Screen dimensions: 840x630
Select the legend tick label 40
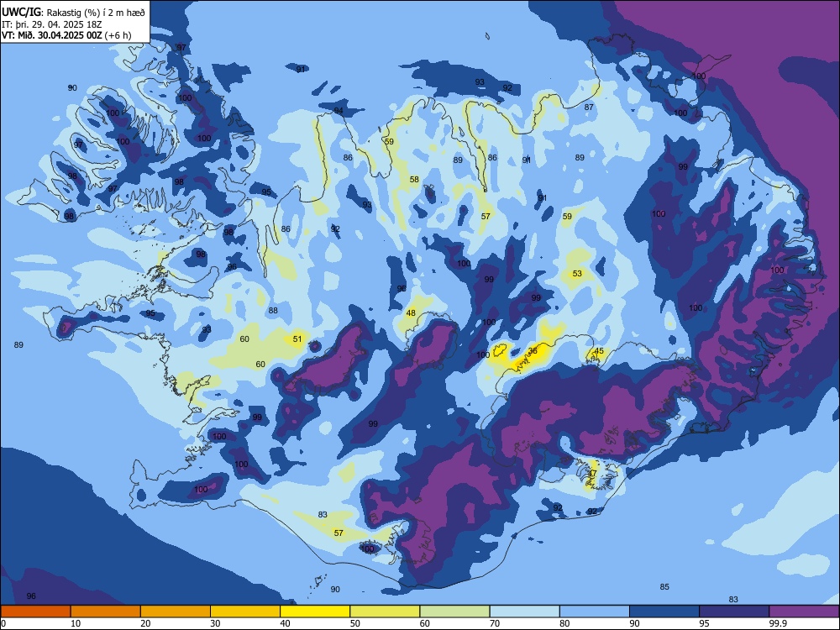285,623
